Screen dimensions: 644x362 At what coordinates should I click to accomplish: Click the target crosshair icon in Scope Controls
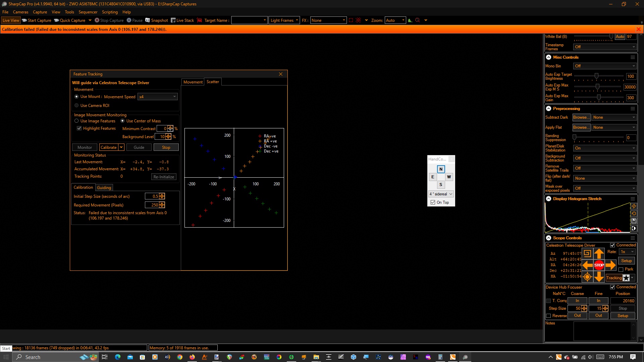click(587, 277)
